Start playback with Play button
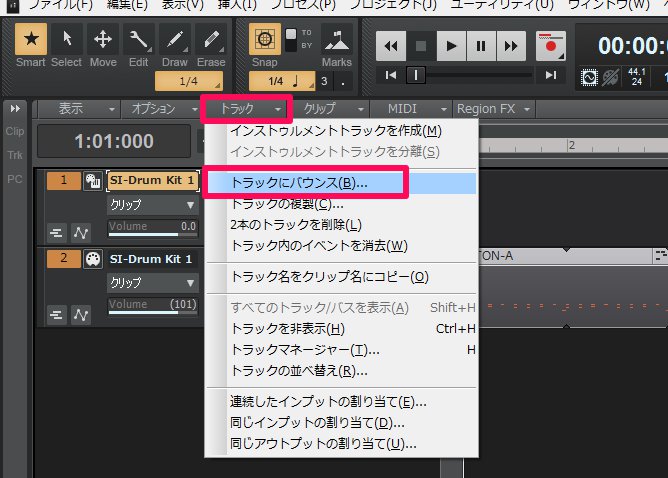 [x=451, y=46]
